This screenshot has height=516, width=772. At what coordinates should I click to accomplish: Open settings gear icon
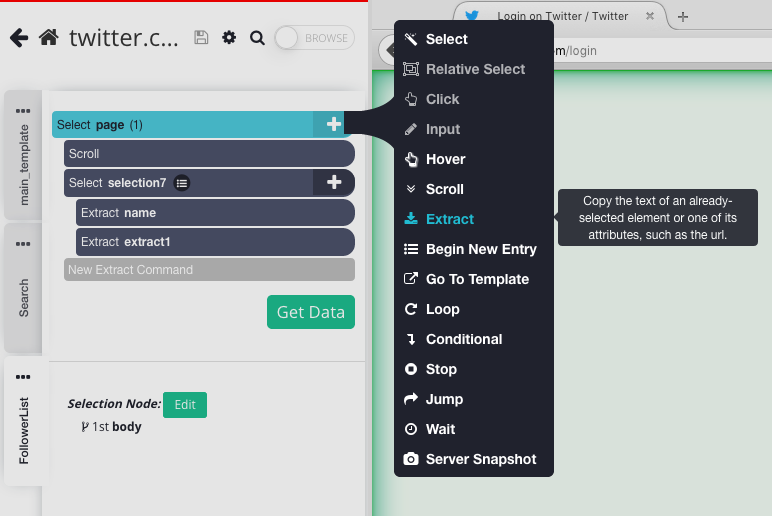click(x=229, y=37)
